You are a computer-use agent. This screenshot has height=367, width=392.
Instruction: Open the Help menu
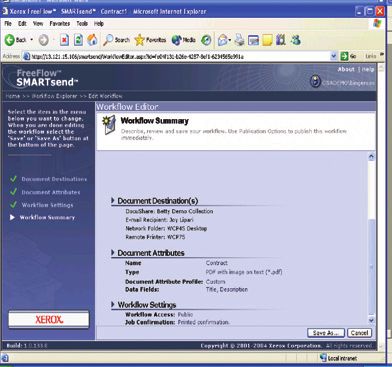pos(99,24)
